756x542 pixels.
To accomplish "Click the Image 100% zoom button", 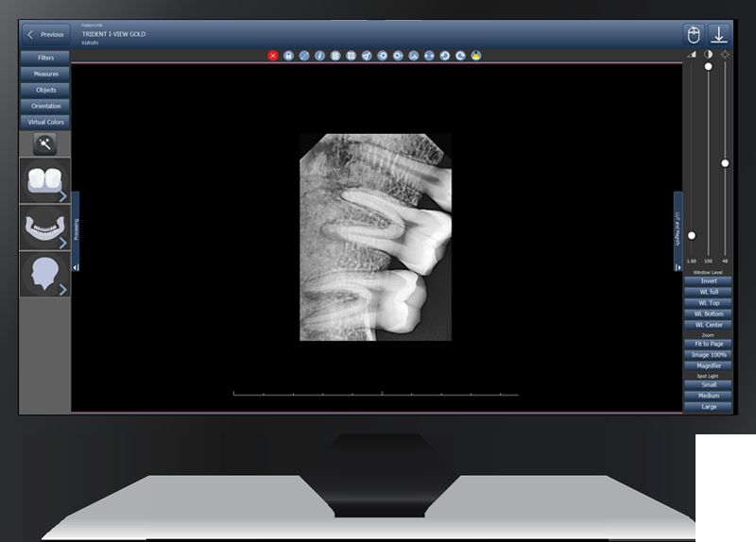I will point(708,355).
